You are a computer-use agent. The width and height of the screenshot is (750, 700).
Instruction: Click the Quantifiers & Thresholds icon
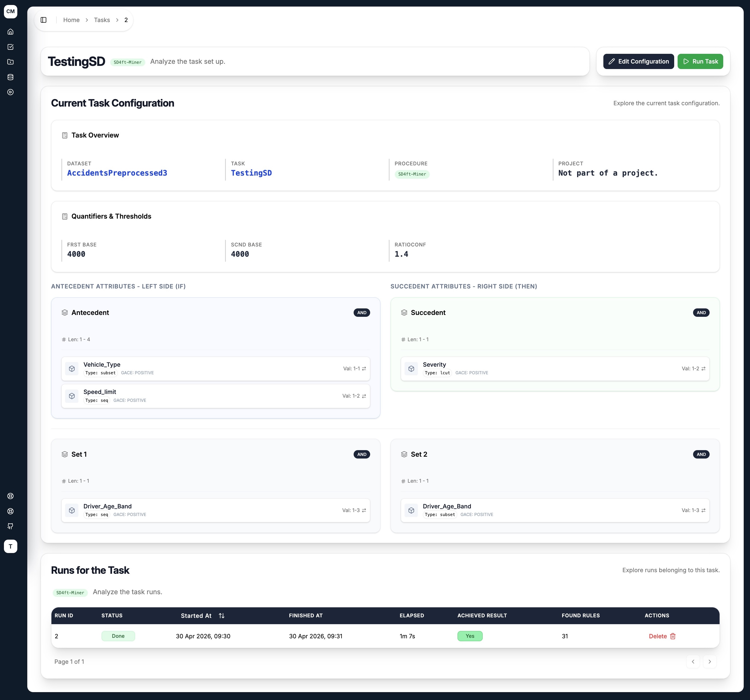(x=65, y=216)
